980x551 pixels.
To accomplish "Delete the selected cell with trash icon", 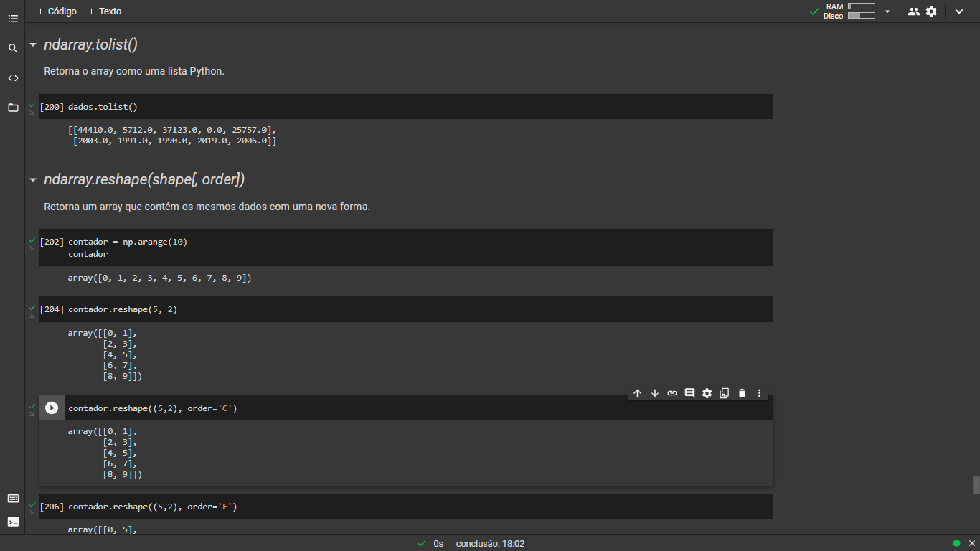I will tap(742, 393).
